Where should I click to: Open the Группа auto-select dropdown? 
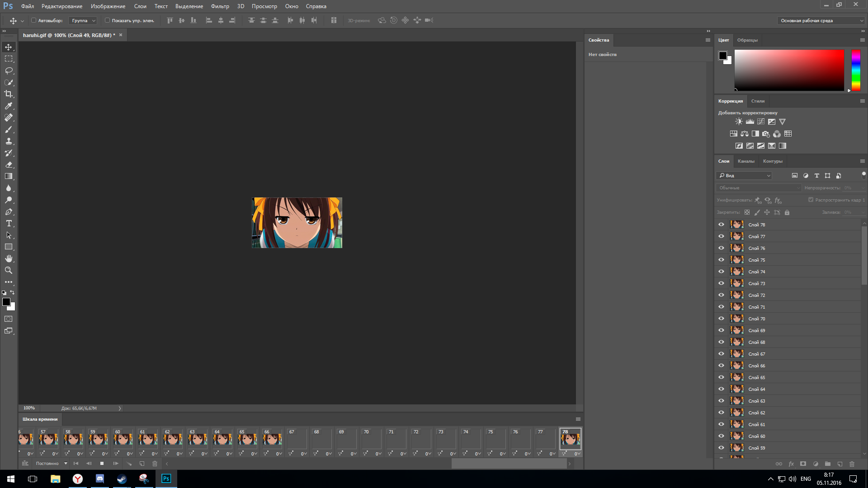[x=83, y=20]
